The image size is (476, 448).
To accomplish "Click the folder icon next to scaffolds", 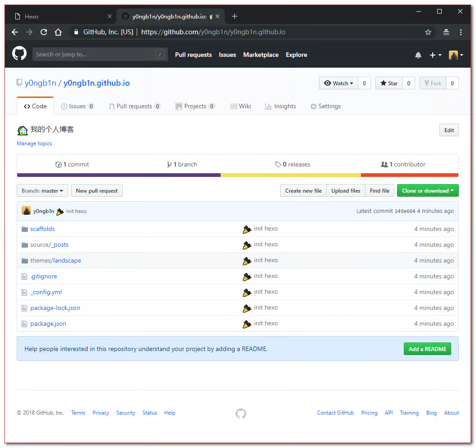I will (x=24, y=229).
